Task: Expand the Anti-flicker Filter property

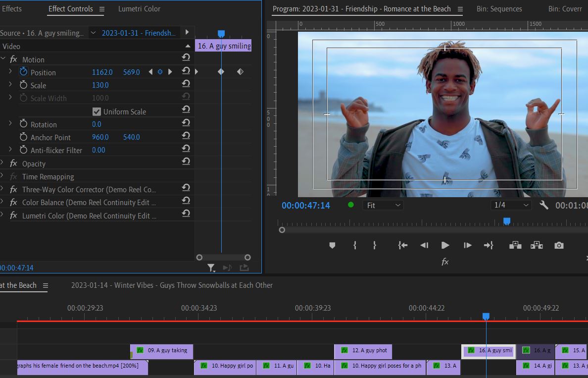Action: coord(10,149)
